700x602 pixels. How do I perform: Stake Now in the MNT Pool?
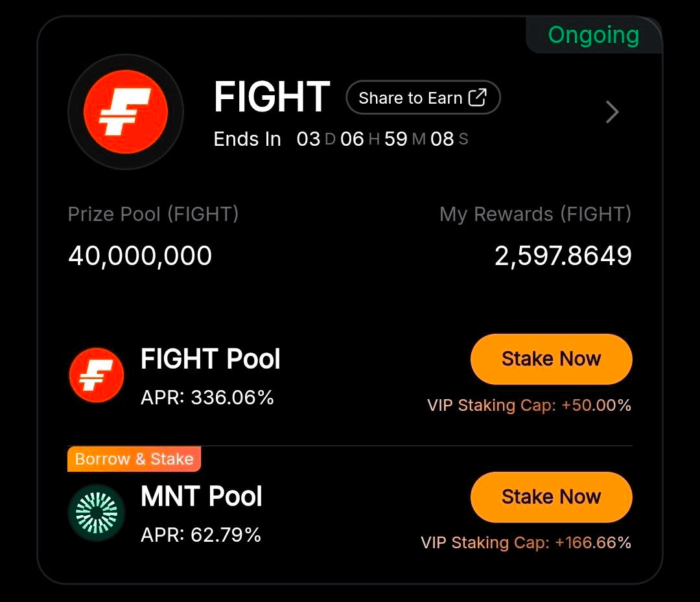pyautogui.click(x=551, y=497)
